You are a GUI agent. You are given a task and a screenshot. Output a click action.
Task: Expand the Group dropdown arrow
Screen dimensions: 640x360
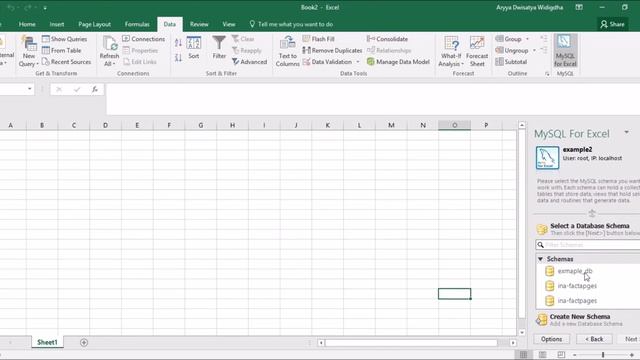(527, 39)
